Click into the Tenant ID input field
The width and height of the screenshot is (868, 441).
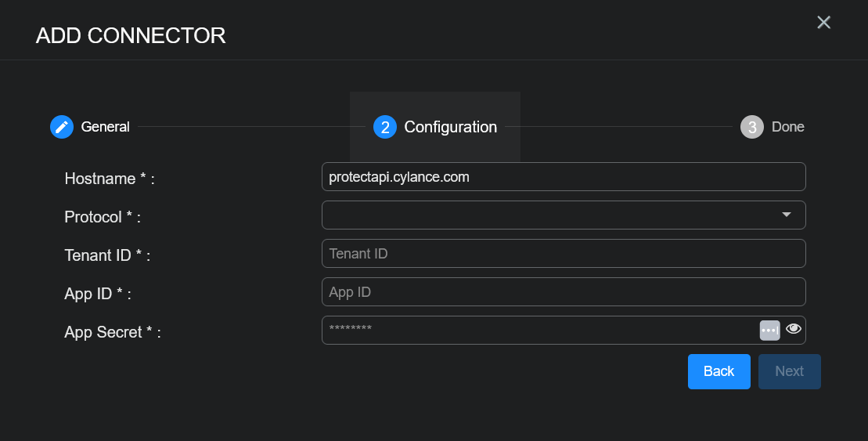tap(563, 254)
